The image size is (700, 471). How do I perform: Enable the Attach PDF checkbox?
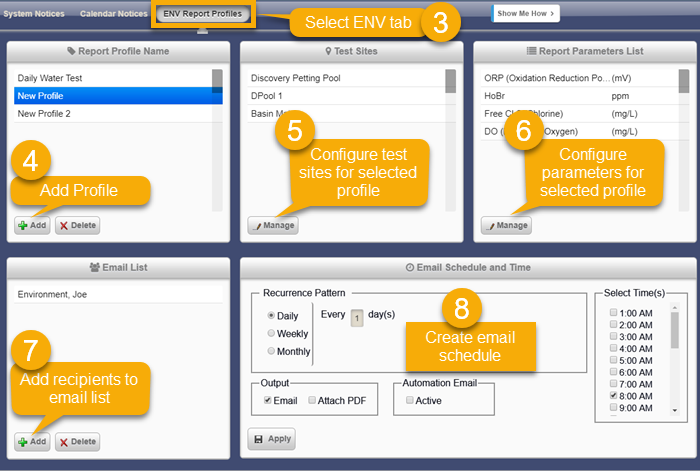(x=312, y=400)
